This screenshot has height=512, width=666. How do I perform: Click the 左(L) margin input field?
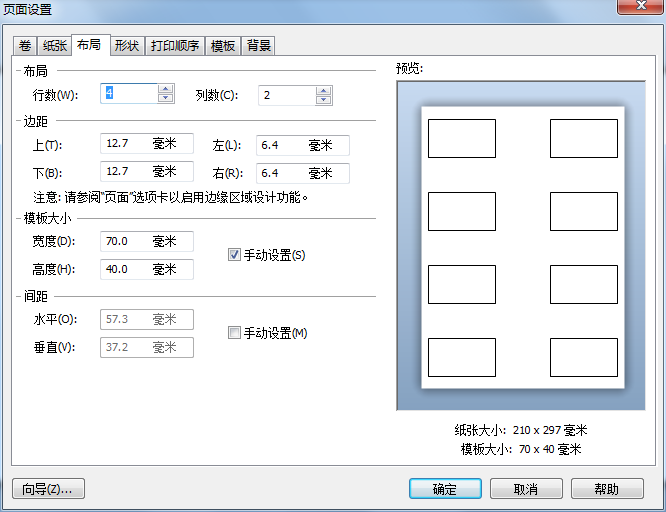(302, 145)
